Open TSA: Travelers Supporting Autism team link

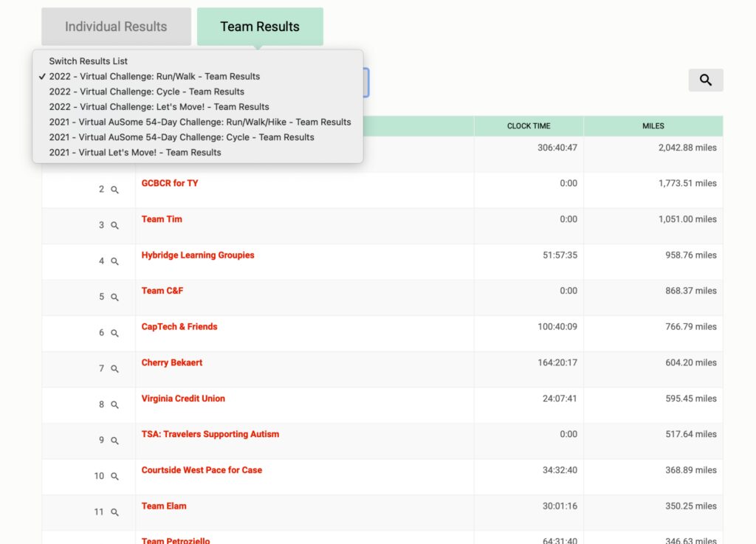[210, 434]
